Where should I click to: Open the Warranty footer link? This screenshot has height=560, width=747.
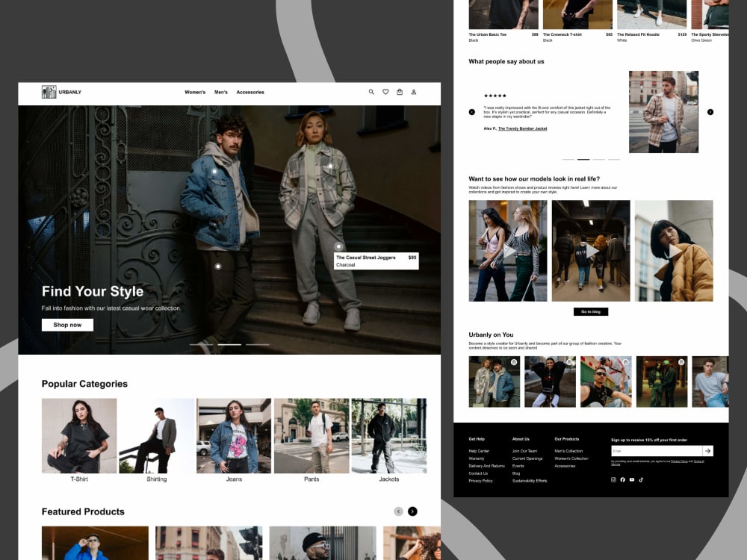coord(477,458)
